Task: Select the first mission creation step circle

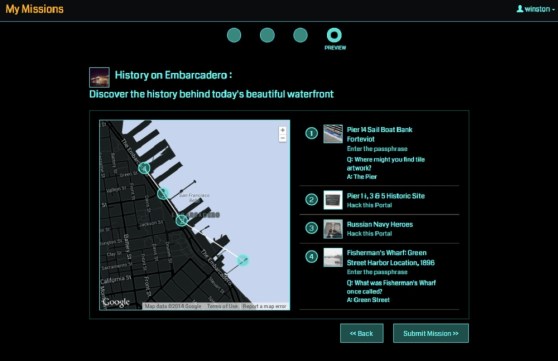Action: (x=234, y=35)
